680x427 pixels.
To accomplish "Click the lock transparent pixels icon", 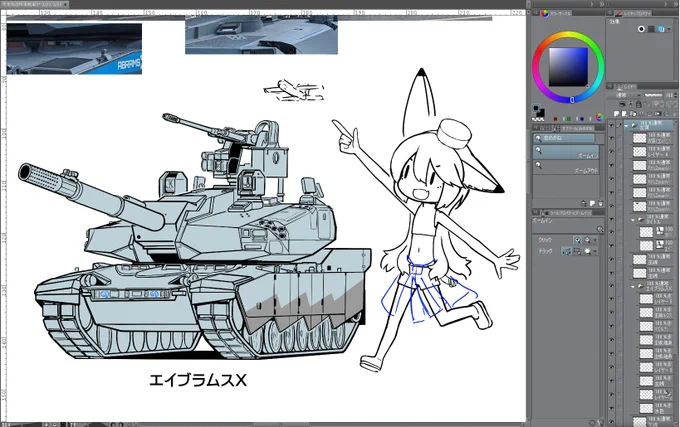I will click(x=647, y=104).
